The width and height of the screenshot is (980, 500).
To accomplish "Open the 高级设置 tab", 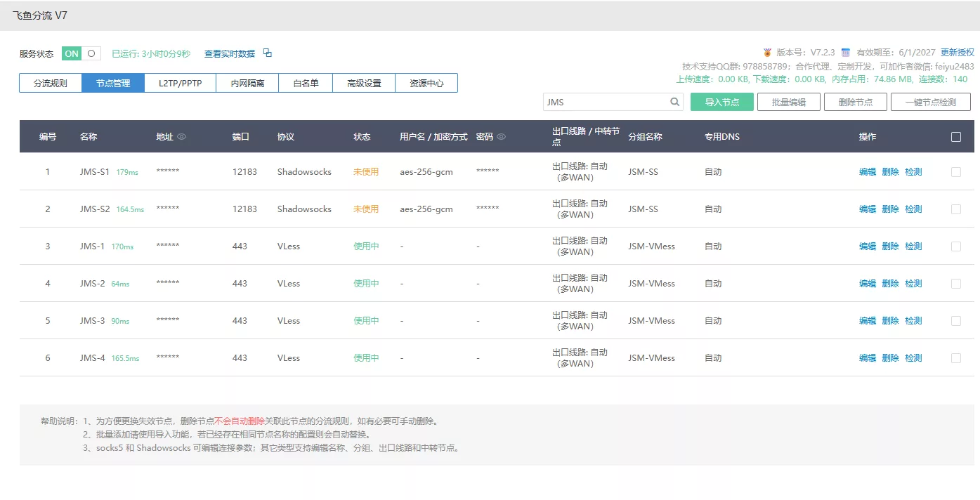I will pyautogui.click(x=364, y=83).
